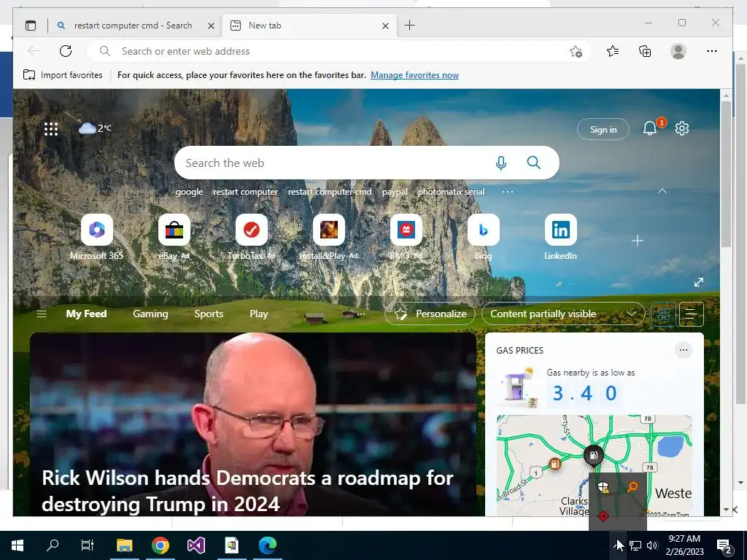
Task: Open the feed hamburger menu
Action: (x=42, y=314)
